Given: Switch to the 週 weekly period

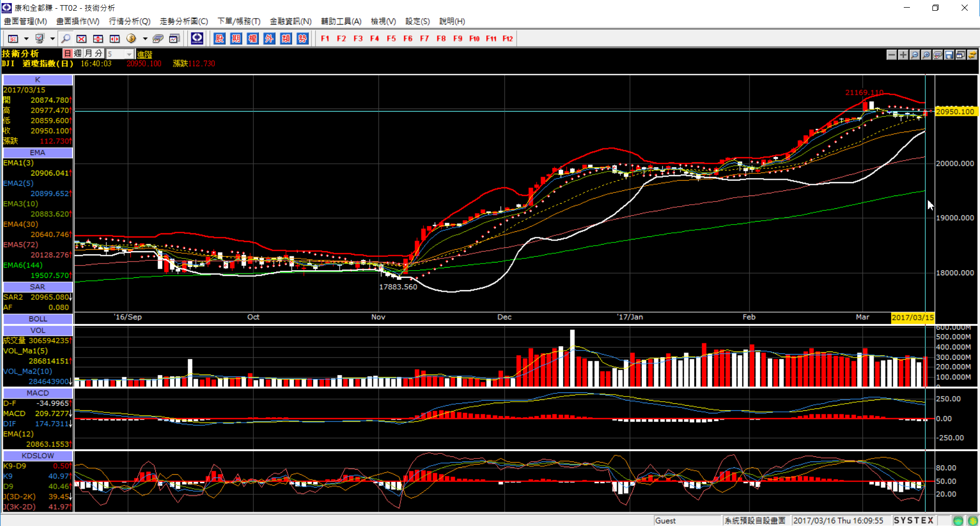Looking at the screenshot, I should point(78,53).
